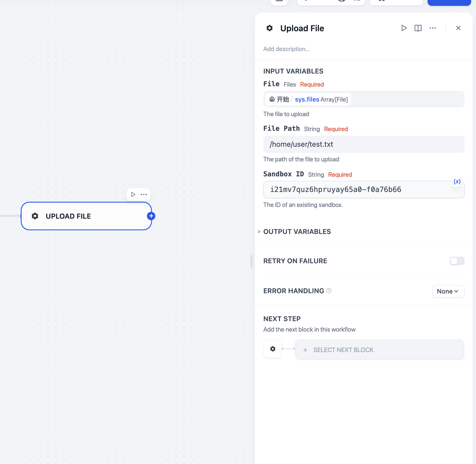Run this step from panel header play icon
Viewport: 476px width, 464px height.
[x=404, y=28]
